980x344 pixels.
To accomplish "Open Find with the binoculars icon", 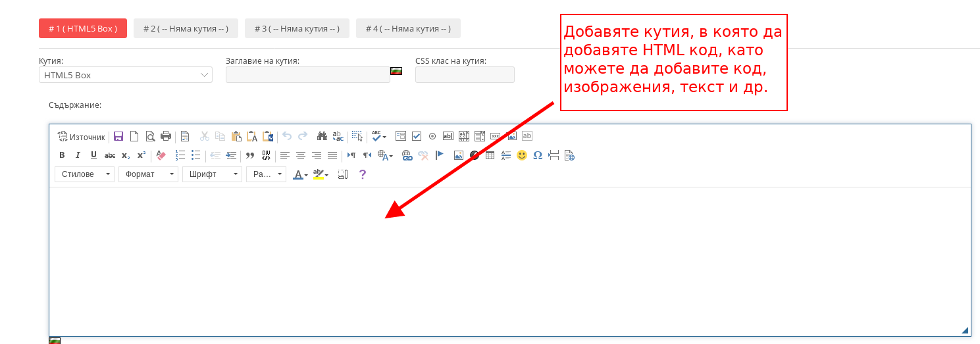I will click(322, 136).
